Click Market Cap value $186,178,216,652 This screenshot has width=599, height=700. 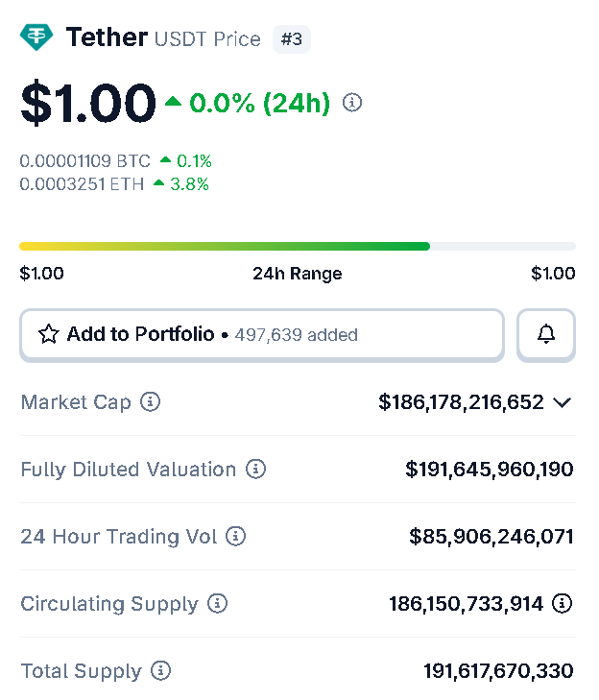click(x=461, y=401)
